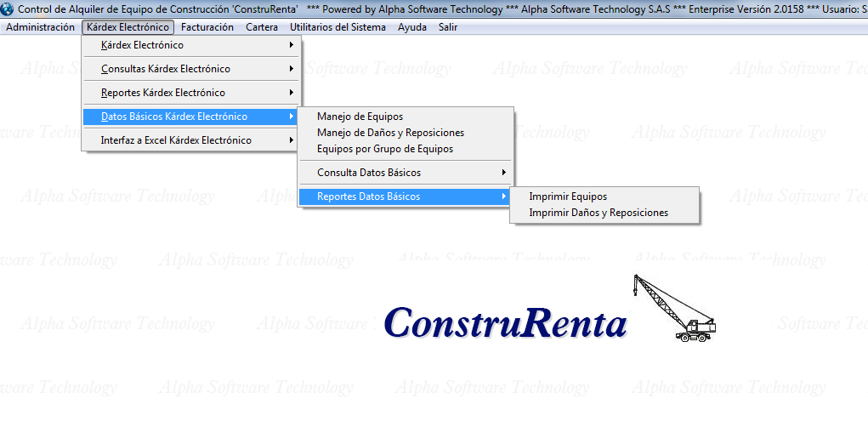Open the Cartera menu
The width and height of the screenshot is (868, 427).
coord(262,27)
